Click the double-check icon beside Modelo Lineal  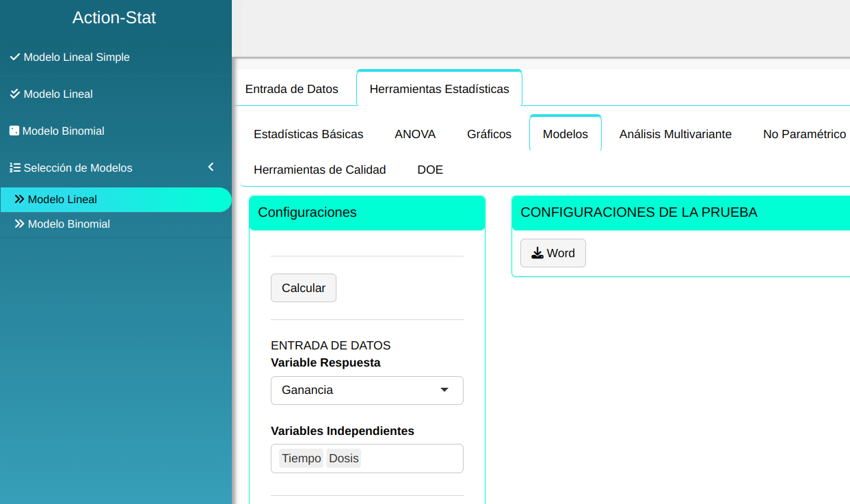click(15, 94)
